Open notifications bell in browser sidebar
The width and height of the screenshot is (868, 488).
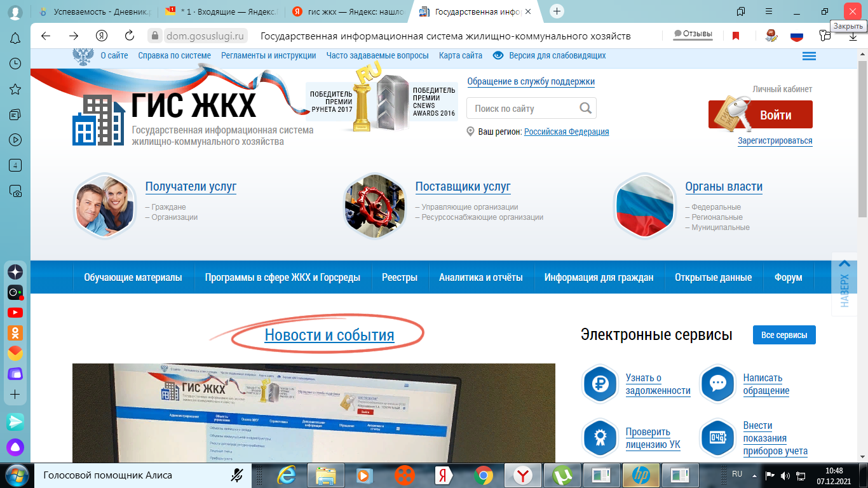pyautogui.click(x=15, y=39)
